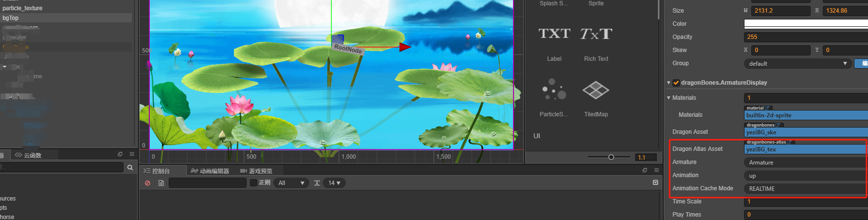The height and width of the screenshot is (220, 868).
Task: Click the Size H field 1324.86
Action: [845, 11]
